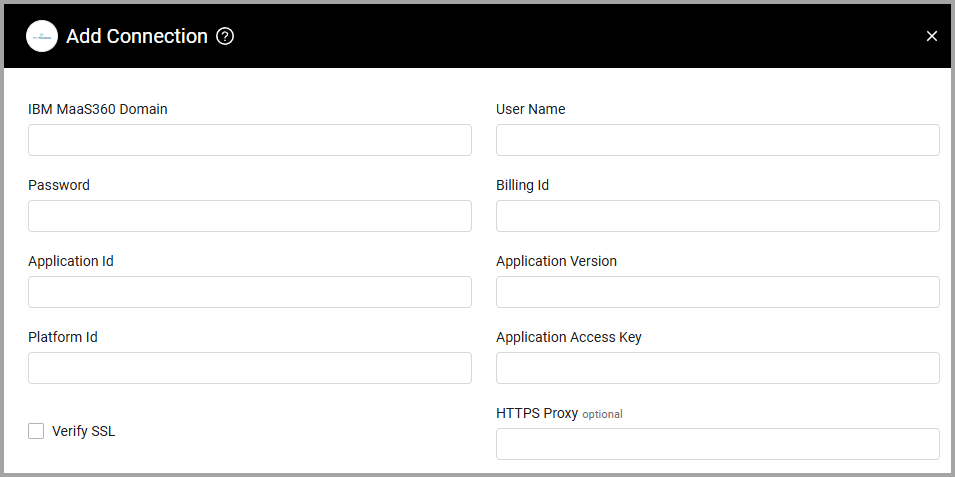Click the Verify SSL label text
The image size is (955, 477).
pyautogui.click(x=83, y=431)
